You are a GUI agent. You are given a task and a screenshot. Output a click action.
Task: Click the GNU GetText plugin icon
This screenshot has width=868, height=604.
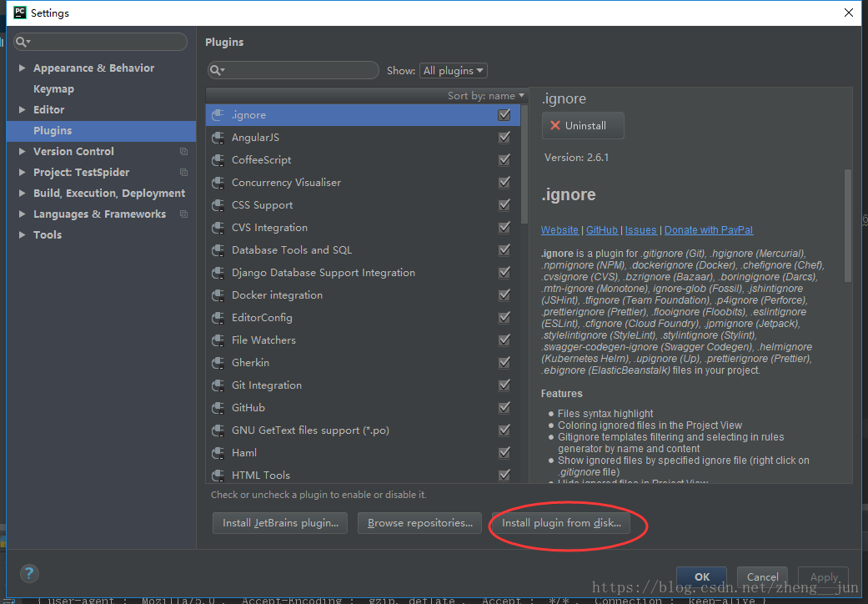(218, 430)
